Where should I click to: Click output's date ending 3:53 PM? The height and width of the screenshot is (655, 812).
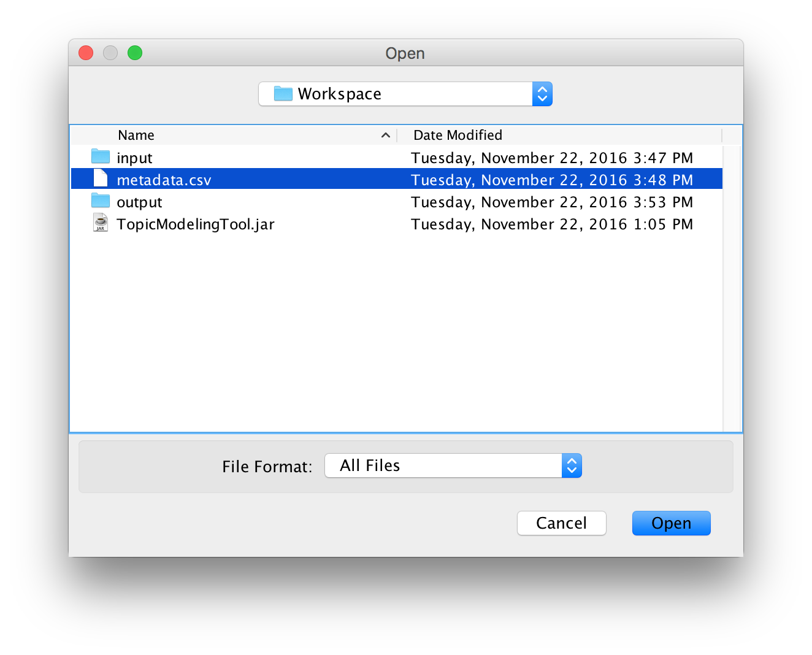coord(552,202)
